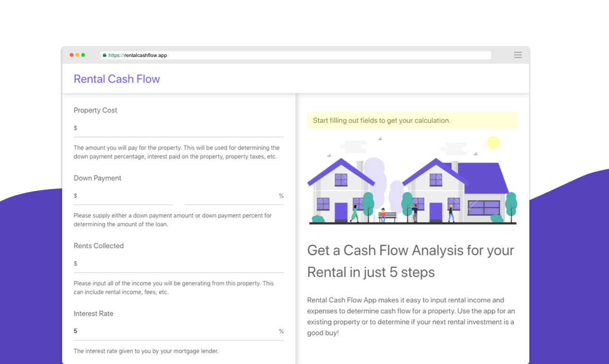
Task: Click the Rents Collected input field
Action: point(177,263)
